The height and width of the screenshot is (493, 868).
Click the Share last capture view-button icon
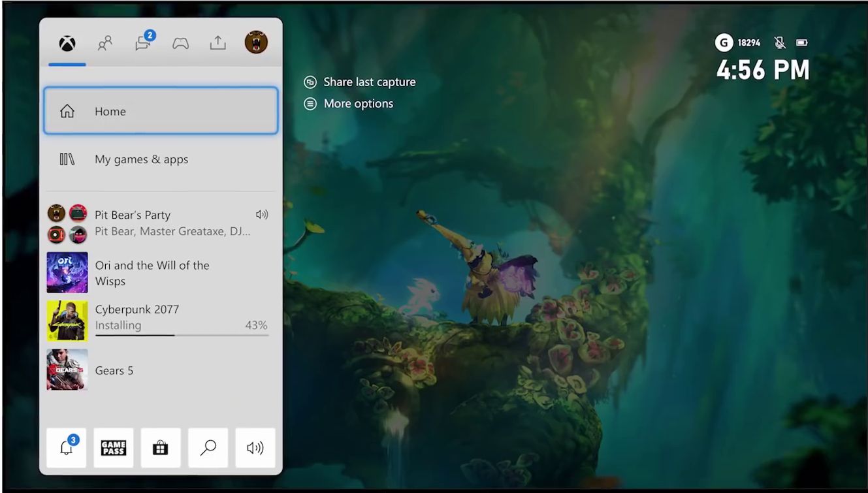click(310, 82)
